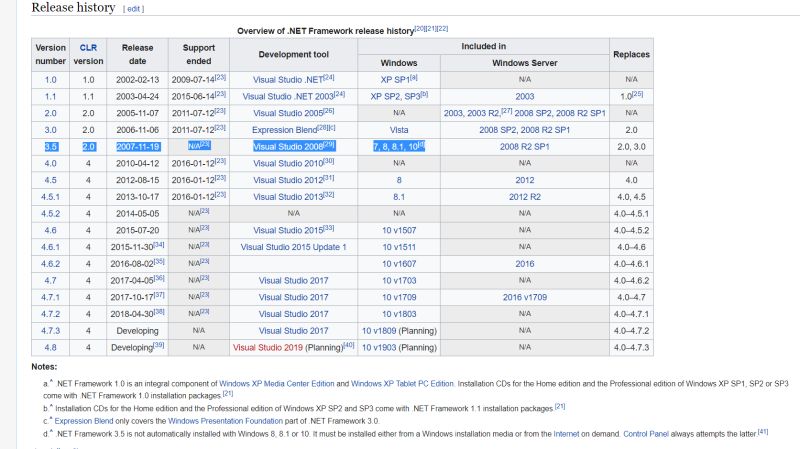Open the 10 v1607 Windows link
Image resolution: width=800 pixels, height=449 pixels.
(x=399, y=264)
